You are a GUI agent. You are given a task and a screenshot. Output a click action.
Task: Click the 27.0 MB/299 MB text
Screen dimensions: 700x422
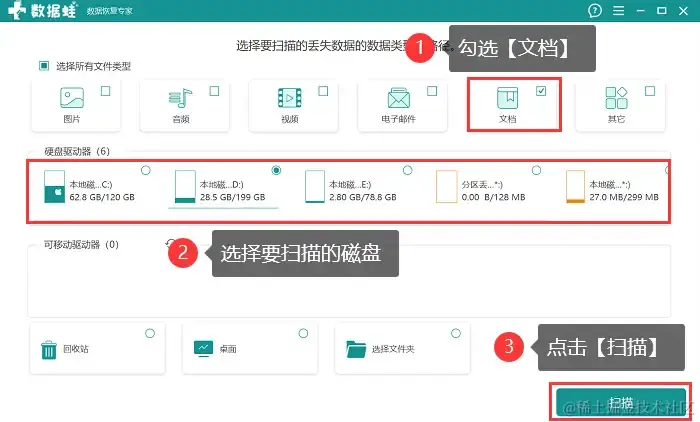[x=624, y=197]
